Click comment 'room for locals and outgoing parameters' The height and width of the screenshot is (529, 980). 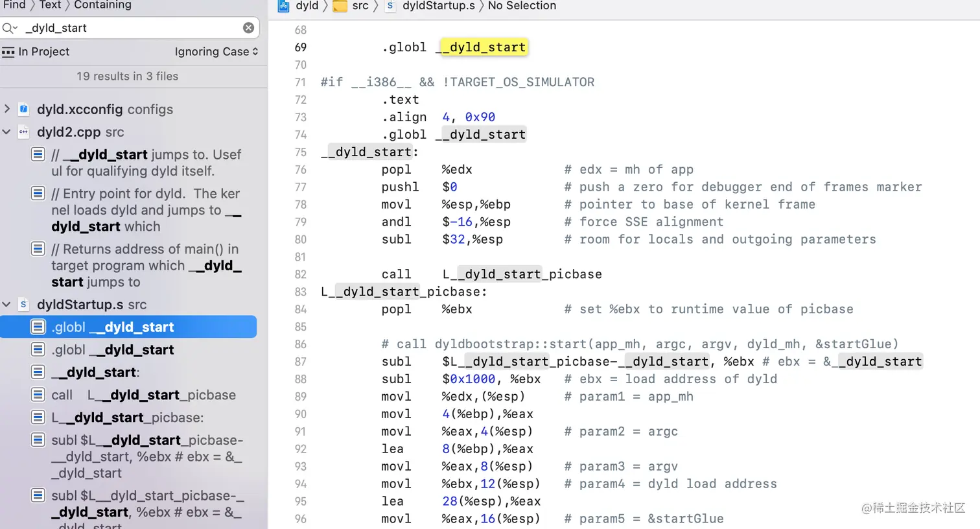pos(720,240)
